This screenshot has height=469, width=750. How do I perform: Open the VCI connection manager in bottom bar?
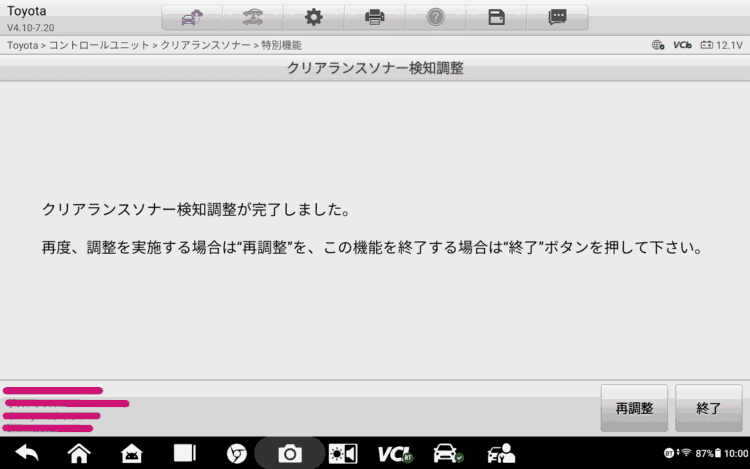395,453
